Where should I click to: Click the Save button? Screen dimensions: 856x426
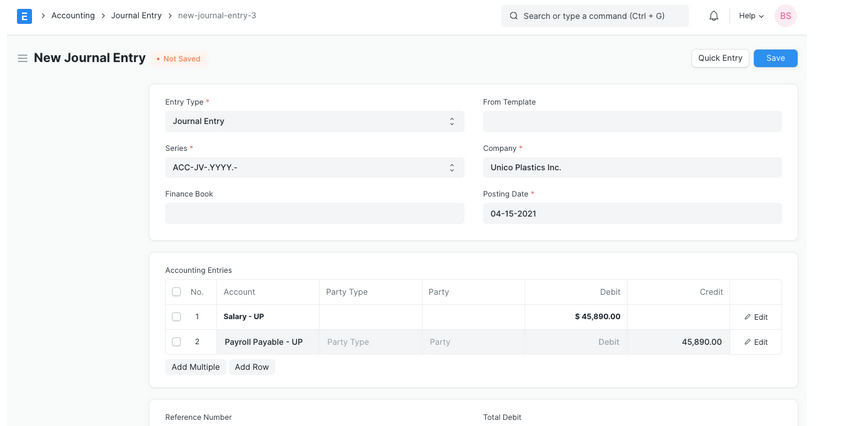775,58
